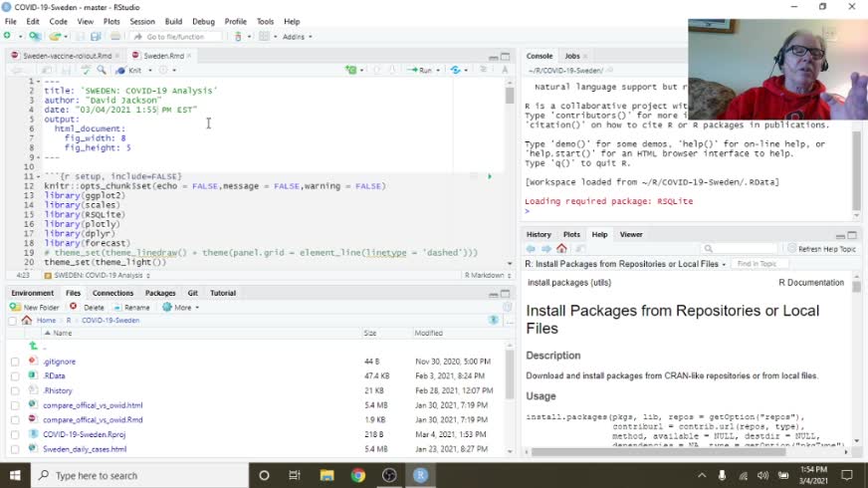Open the recent files dropdown arrow
868x488 pixels.
click(x=66, y=37)
